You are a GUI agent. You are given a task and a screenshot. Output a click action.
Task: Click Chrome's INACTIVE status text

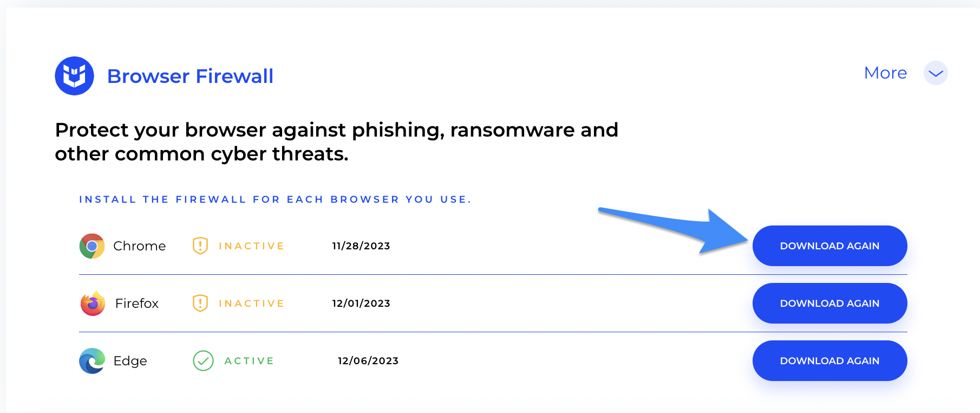(x=251, y=246)
